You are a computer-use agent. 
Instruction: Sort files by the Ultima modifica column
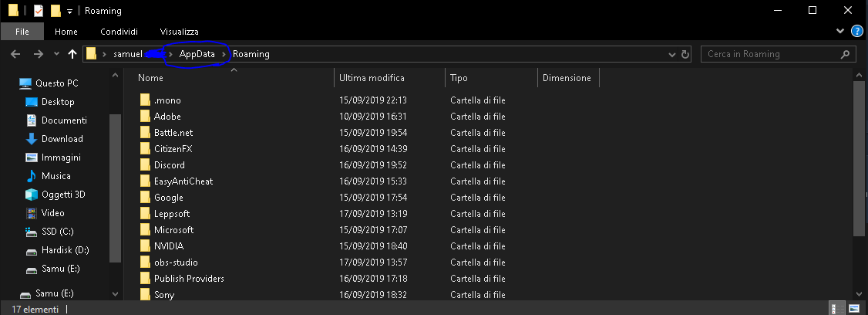(x=372, y=78)
